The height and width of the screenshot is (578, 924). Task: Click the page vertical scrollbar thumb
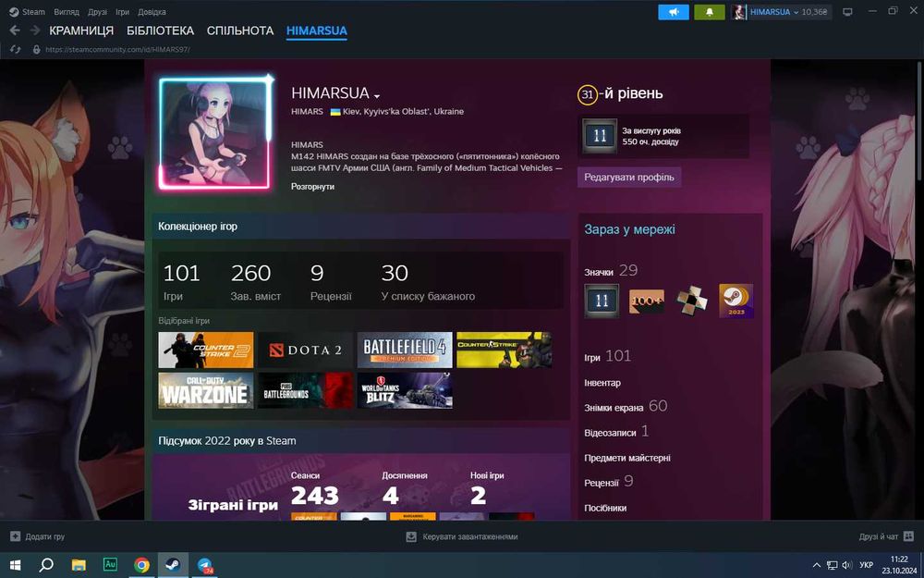[919, 121]
